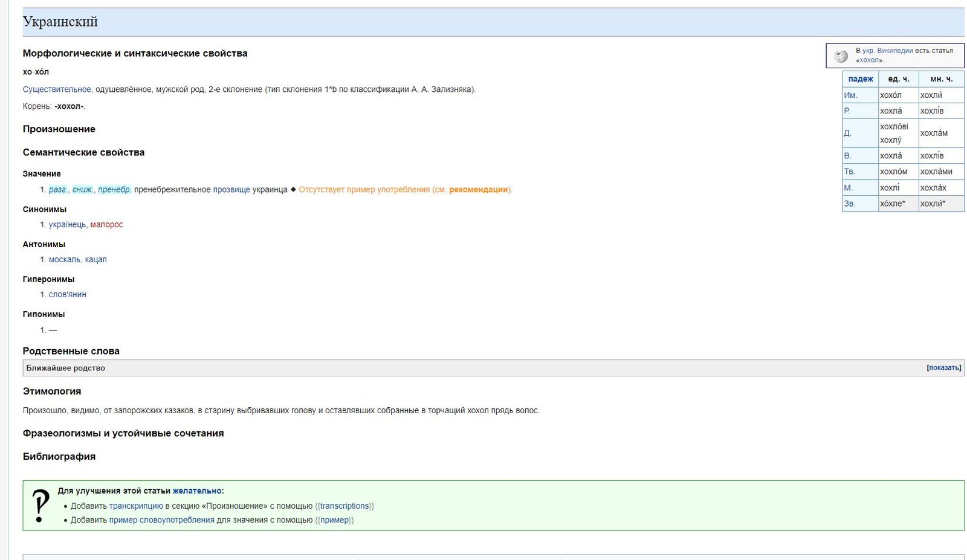Open antonym кацап
The image size is (967, 560).
click(95, 260)
